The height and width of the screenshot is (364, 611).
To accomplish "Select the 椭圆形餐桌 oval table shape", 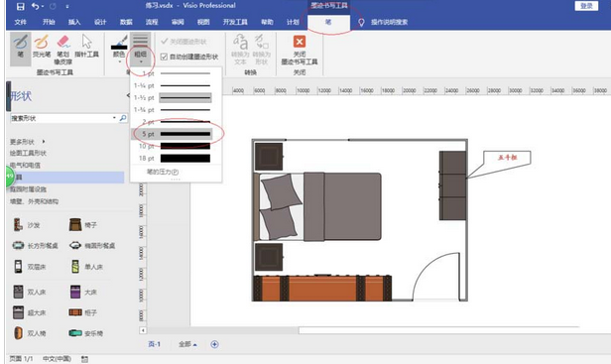I will tap(92, 246).
